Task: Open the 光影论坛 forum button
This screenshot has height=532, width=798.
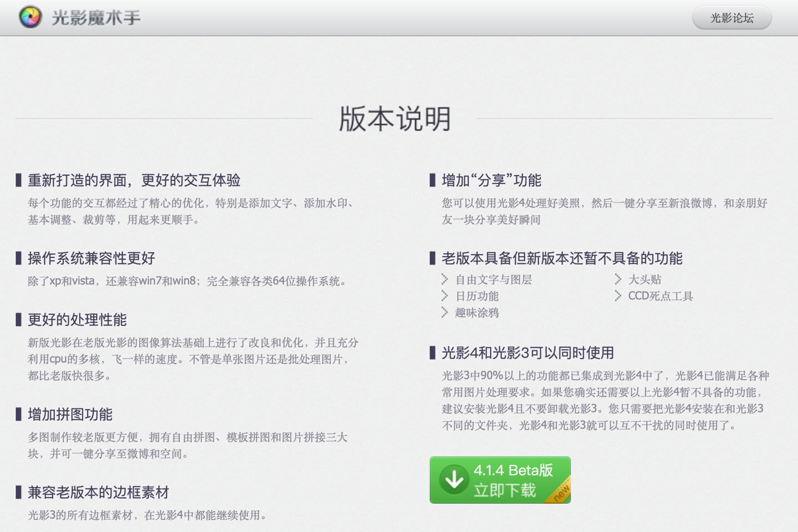Action: click(731, 18)
